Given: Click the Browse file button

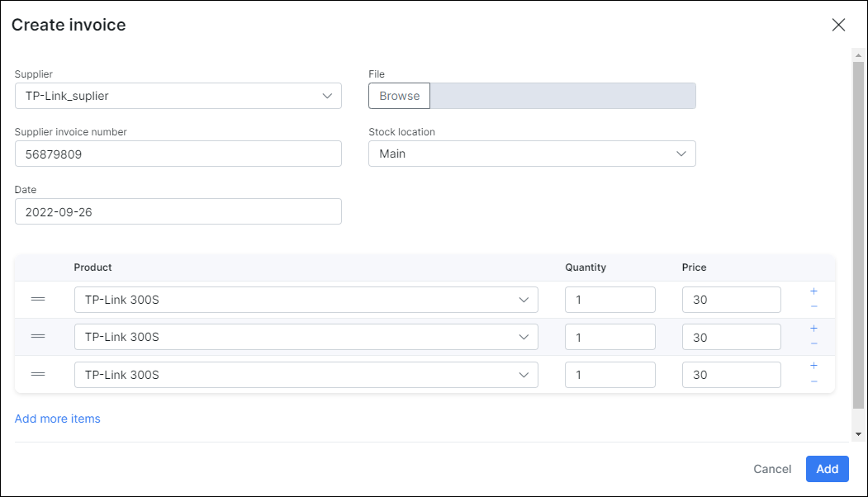Looking at the screenshot, I should pyautogui.click(x=399, y=96).
